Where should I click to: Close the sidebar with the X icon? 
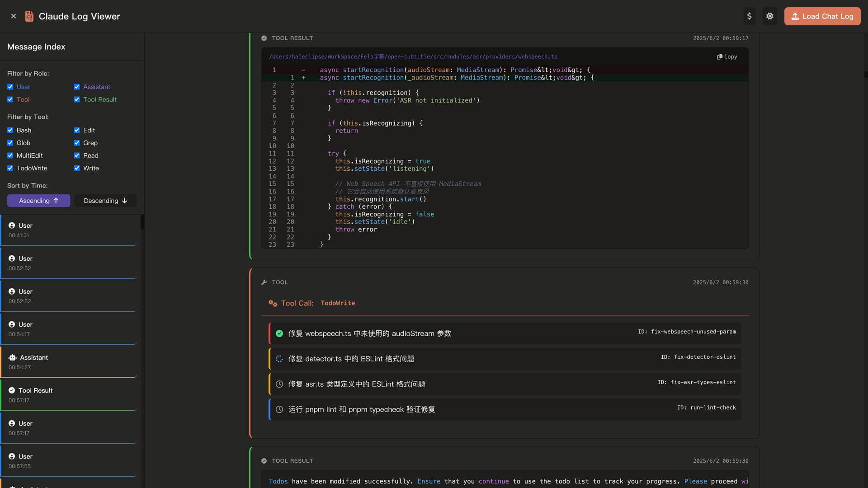(14, 16)
